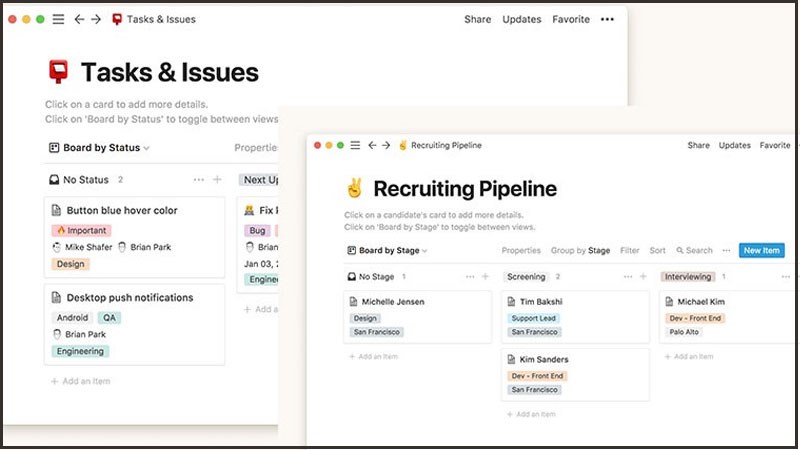Open the three-dot menu beside Favorite in Tasks & Issues
This screenshot has width=800, height=450.
[x=607, y=19]
